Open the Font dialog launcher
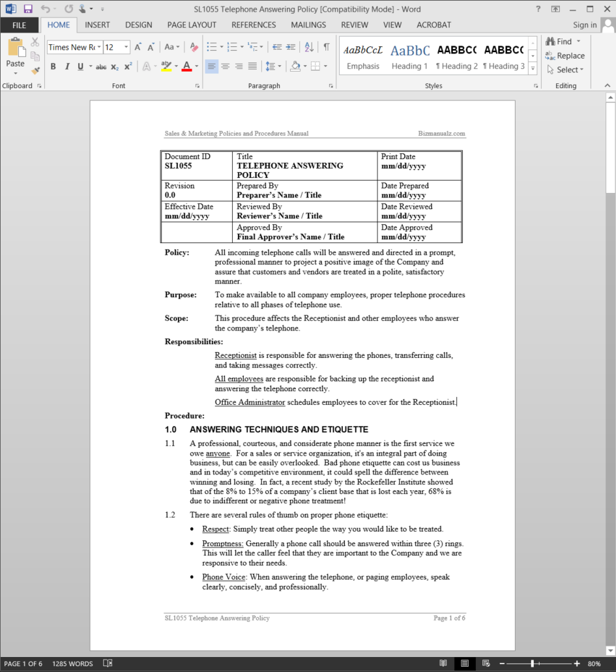 point(198,86)
